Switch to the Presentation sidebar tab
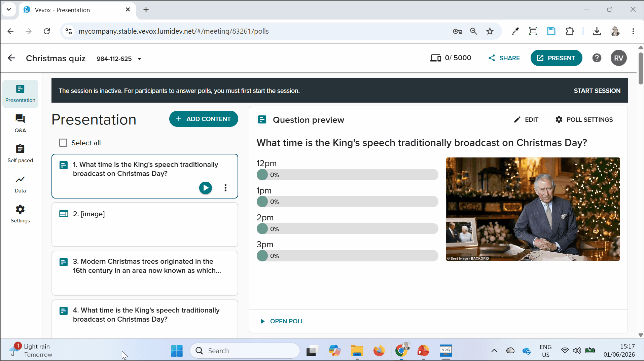 tap(20, 94)
